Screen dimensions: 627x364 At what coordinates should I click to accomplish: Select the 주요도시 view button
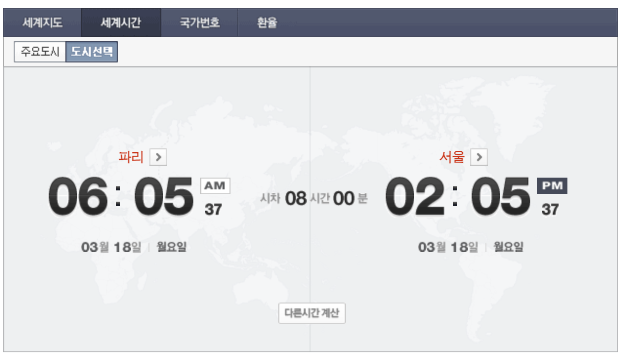click(40, 52)
